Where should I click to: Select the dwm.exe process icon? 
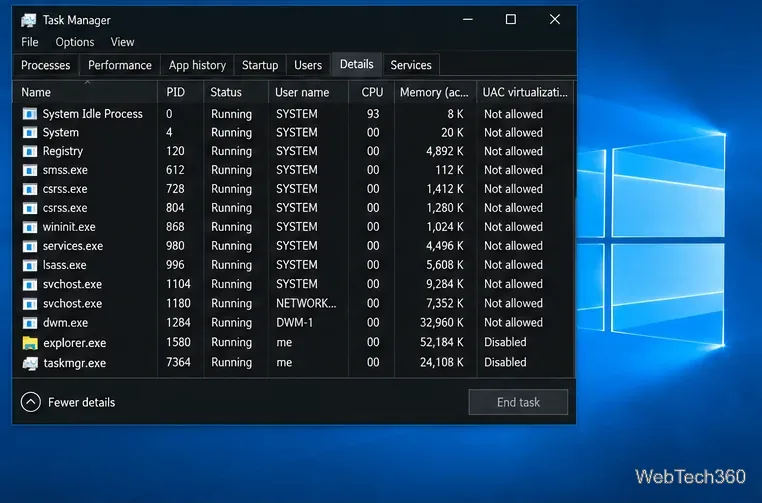[x=30, y=323]
